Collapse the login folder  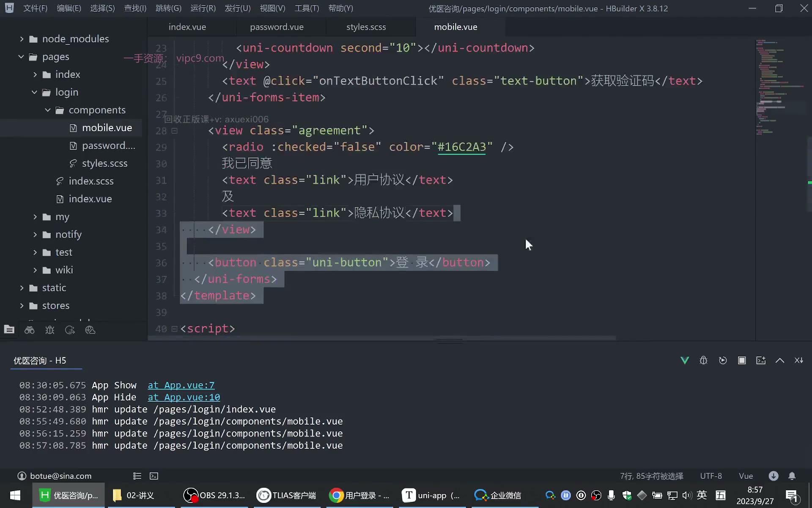pyautogui.click(x=35, y=92)
